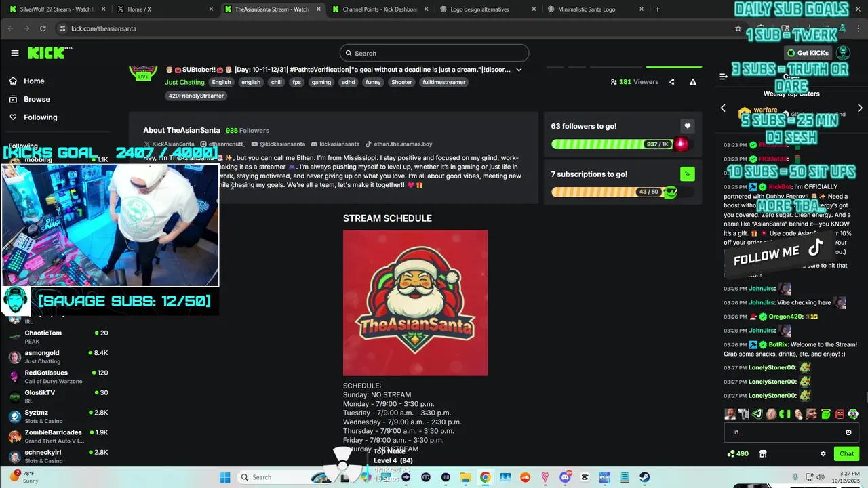Switch to Minimalistic Santa Logo tab
868x488 pixels.
click(x=595, y=9)
